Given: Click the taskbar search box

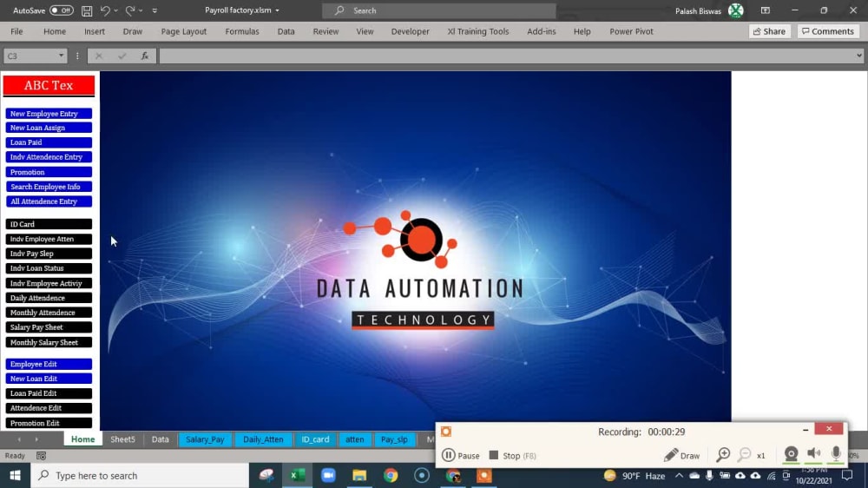Looking at the screenshot, I should click(x=140, y=475).
